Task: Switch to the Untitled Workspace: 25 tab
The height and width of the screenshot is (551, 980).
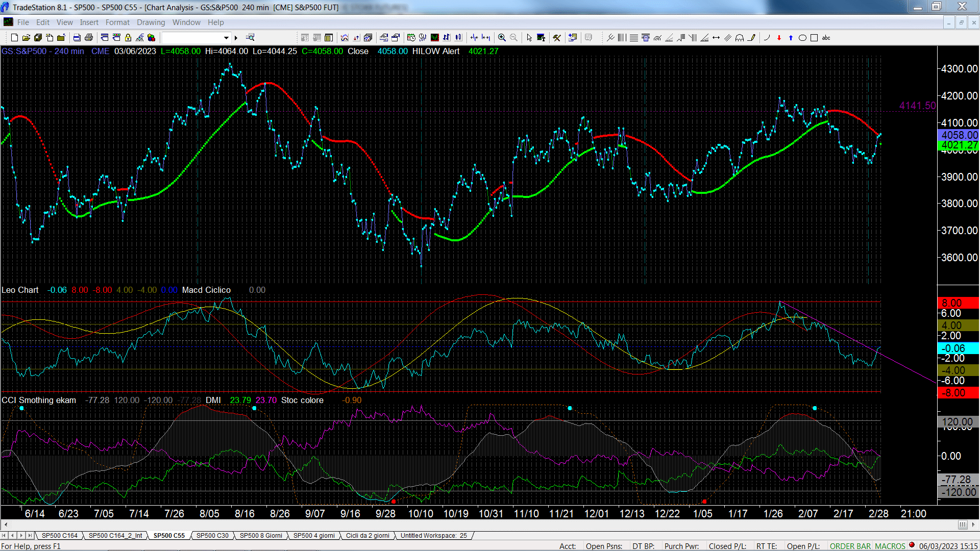Action: tap(434, 536)
